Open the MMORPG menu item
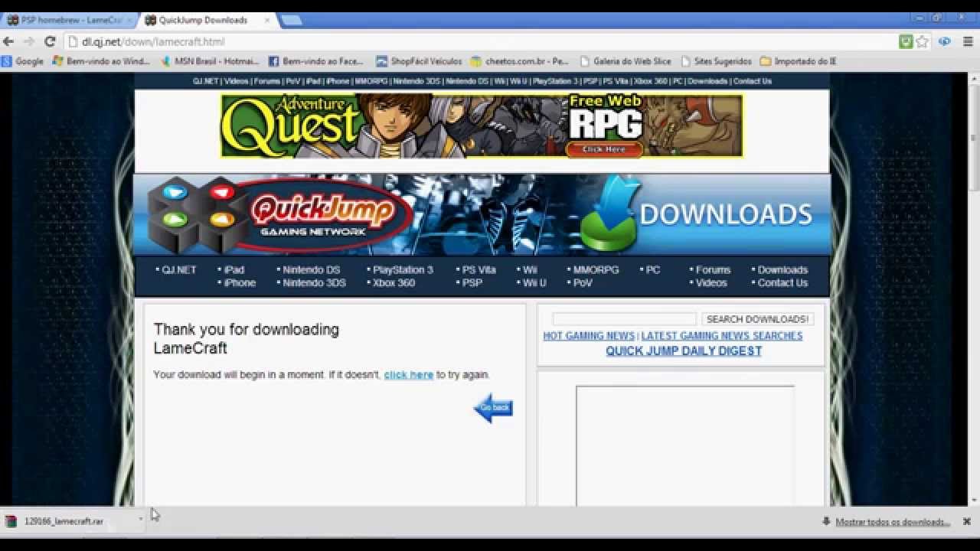Viewport: 980px width, 551px height. [x=596, y=269]
